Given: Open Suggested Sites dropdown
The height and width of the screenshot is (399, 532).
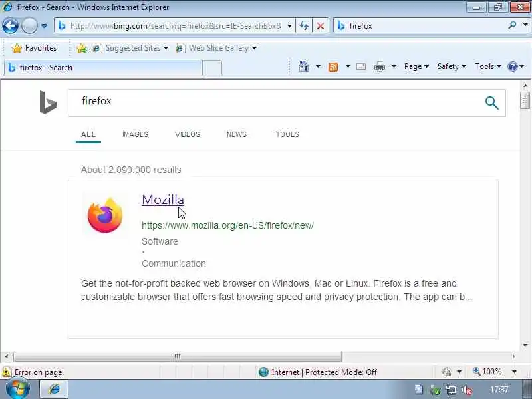Looking at the screenshot, I should pyautogui.click(x=130, y=48).
